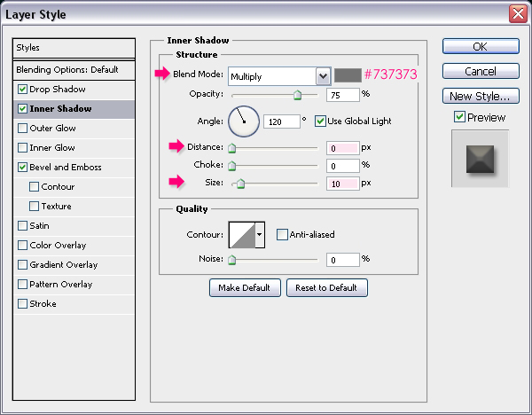Viewport: 532px width, 415px height.
Task: Click the Size value input field
Action: (342, 183)
